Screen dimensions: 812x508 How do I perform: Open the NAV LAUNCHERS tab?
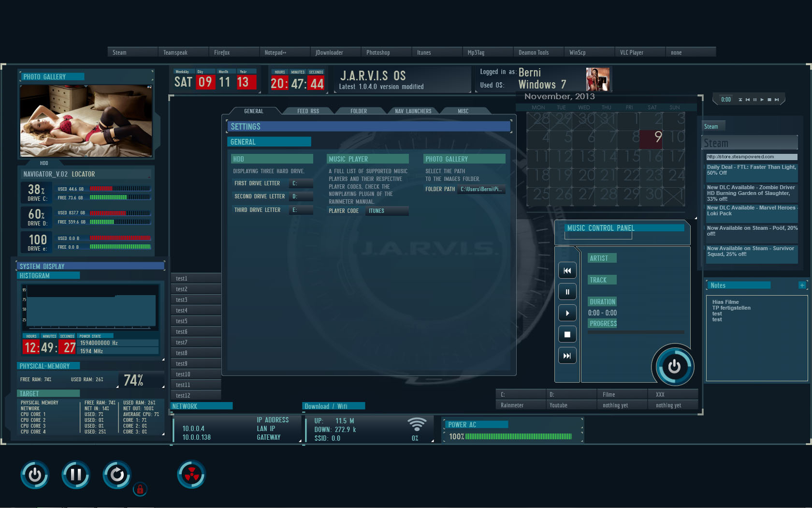tap(413, 111)
